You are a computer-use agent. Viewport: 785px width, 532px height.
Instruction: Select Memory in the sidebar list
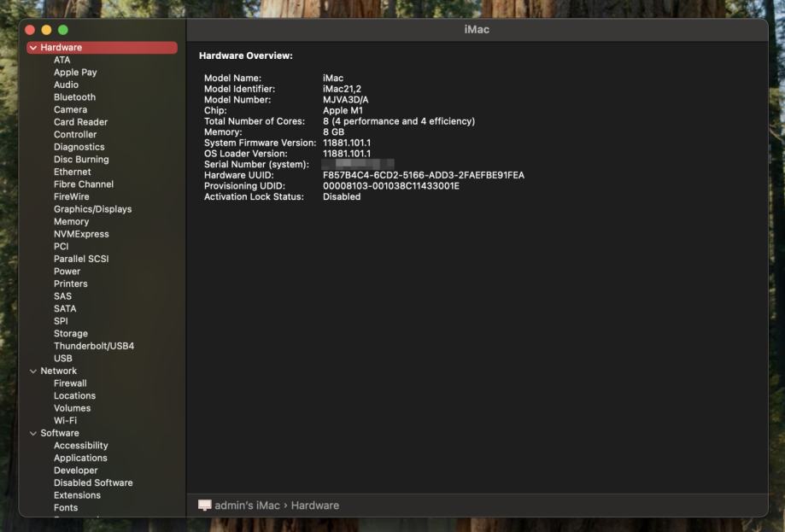(71, 222)
